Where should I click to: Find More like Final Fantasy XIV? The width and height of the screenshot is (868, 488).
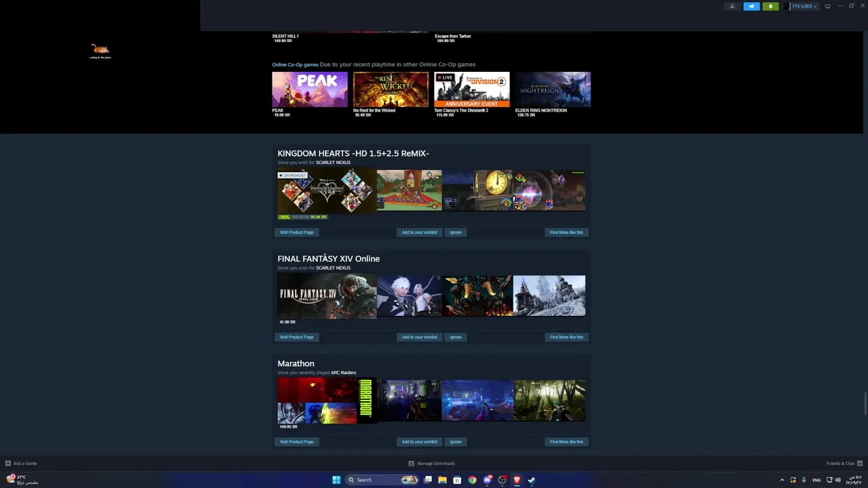click(566, 337)
